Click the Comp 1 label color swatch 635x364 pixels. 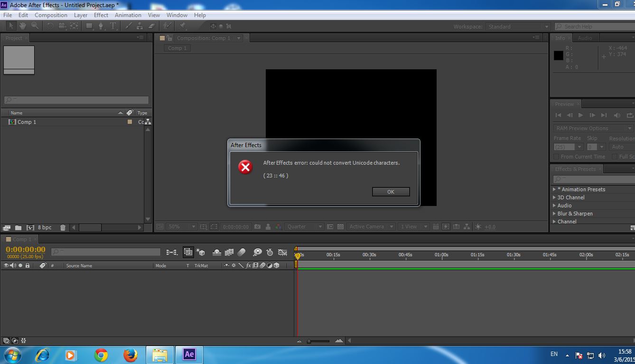tap(130, 122)
